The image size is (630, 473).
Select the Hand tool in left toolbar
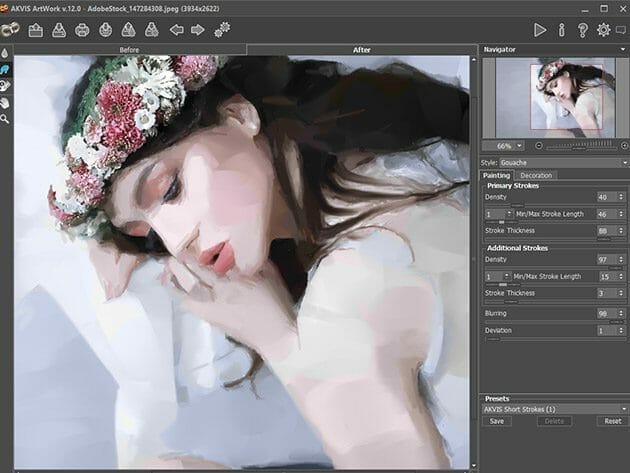[x=5, y=102]
